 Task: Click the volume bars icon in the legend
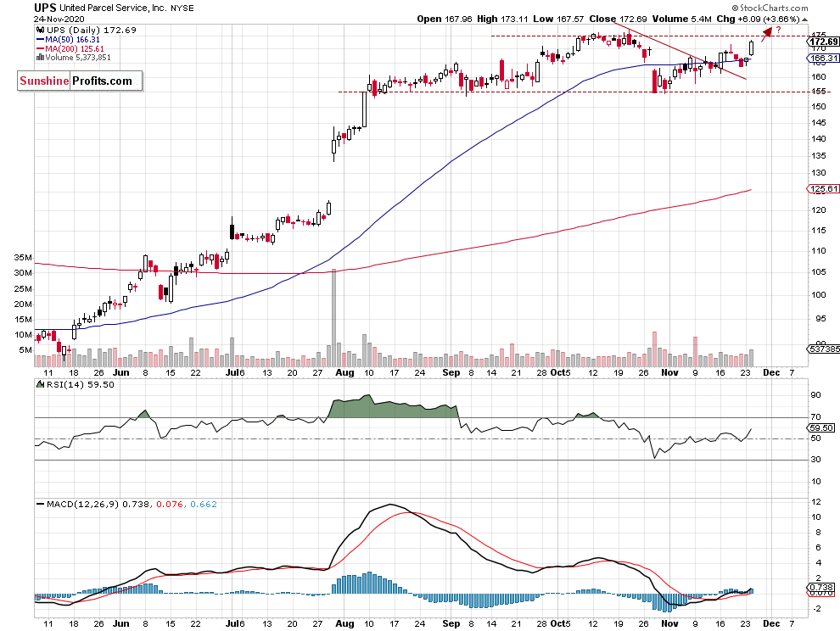[x=40, y=58]
